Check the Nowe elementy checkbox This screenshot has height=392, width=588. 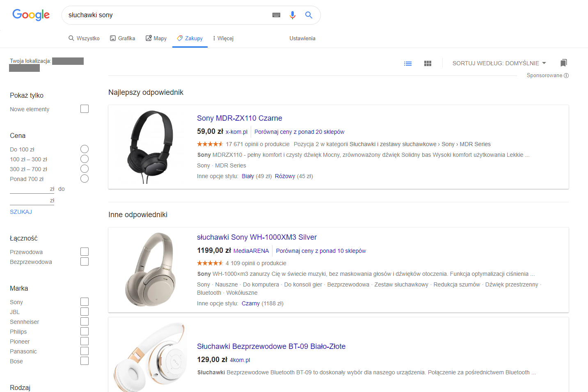[85, 109]
